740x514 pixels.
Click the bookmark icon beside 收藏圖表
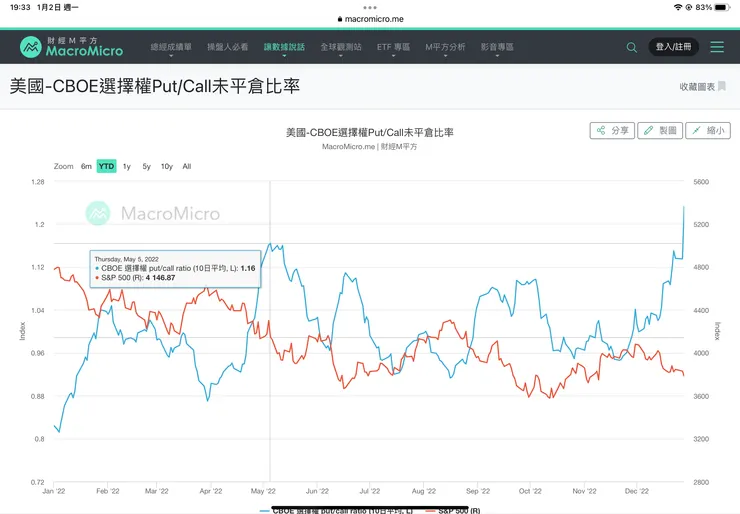tap(722, 86)
